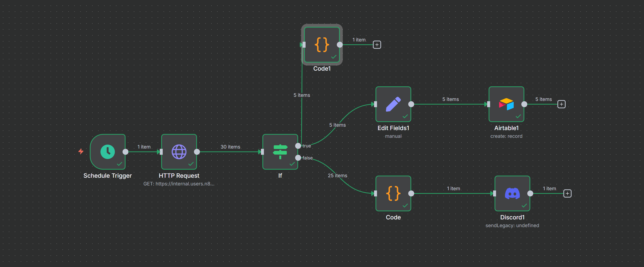Click the If node false output connector

point(298,158)
